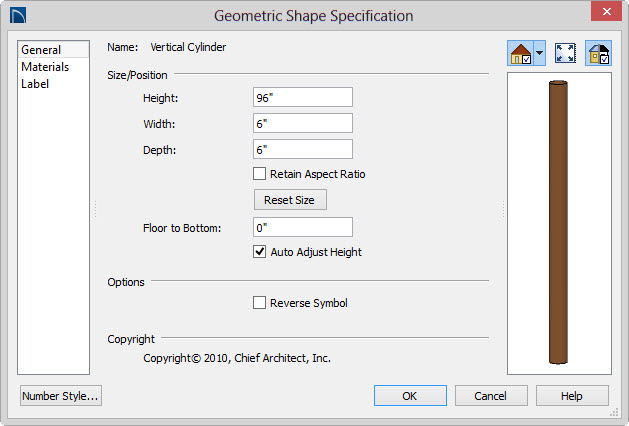The height and width of the screenshot is (426, 629).
Task: Open the rendering view dropdown arrow
Action: pyautogui.click(x=540, y=53)
